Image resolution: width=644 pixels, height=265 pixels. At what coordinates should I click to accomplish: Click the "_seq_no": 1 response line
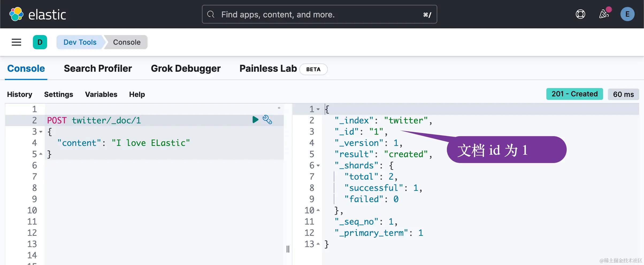coord(366,222)
